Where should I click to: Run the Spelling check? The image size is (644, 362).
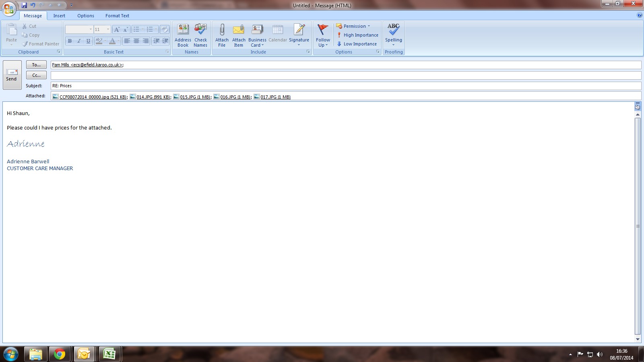(x=393, y=30)
